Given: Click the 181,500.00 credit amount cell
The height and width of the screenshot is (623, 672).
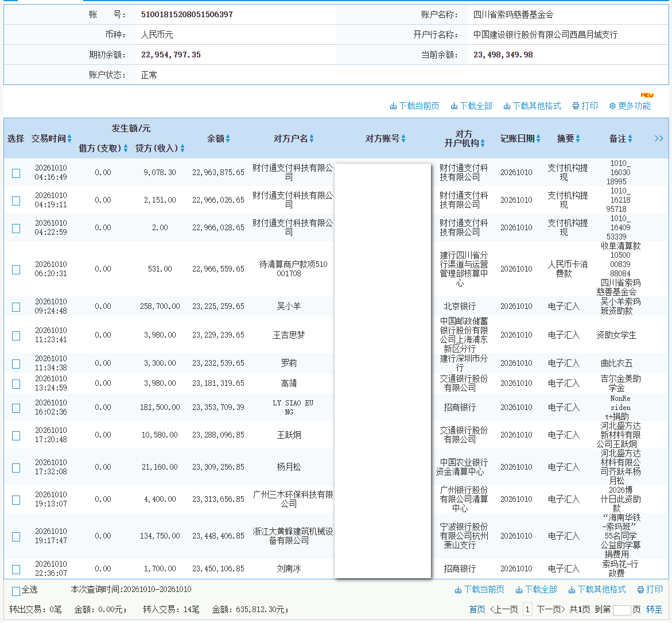Looking at the screenshot, I should (160, 407).
